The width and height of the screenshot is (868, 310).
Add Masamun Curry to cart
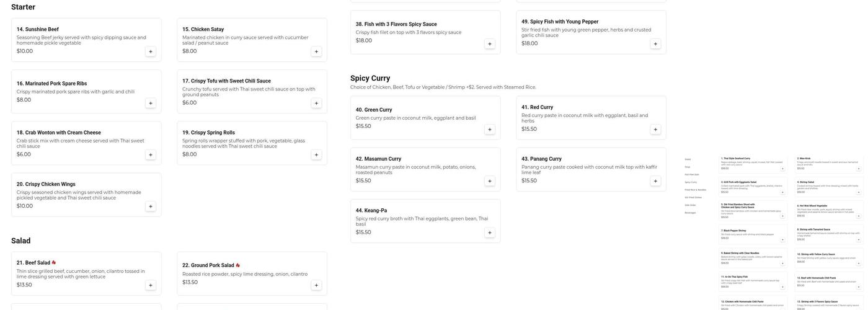[489, 182]
